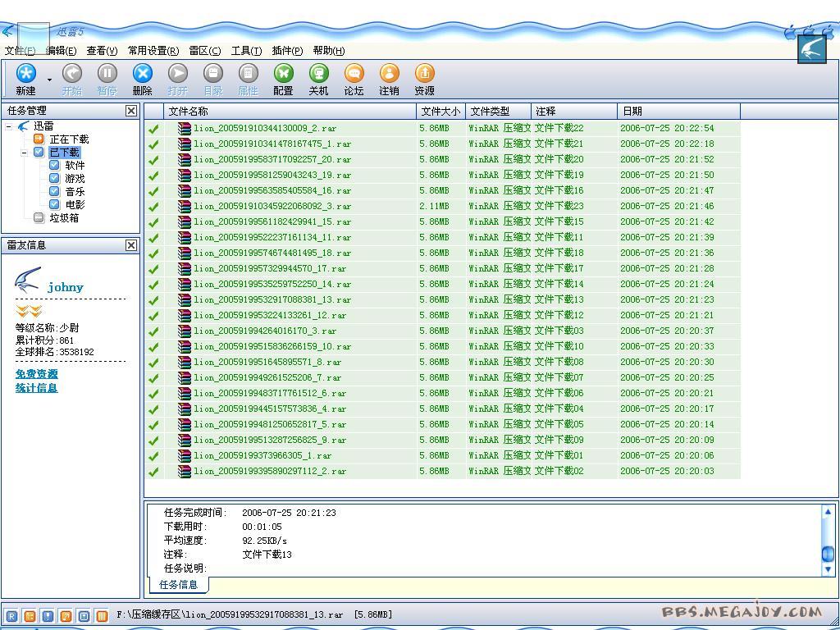The height and width of the screenshot is (630, 840).
Task: Click the Thunder bird logo at top right
Action: coord(812,48)
